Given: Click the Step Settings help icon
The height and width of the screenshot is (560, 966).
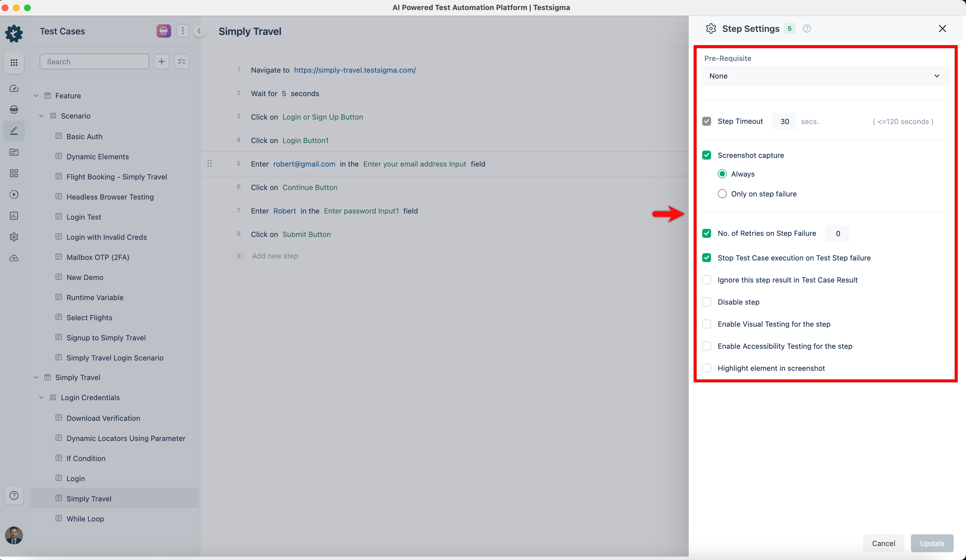Looking at the screenshot, I should (806, 29).
